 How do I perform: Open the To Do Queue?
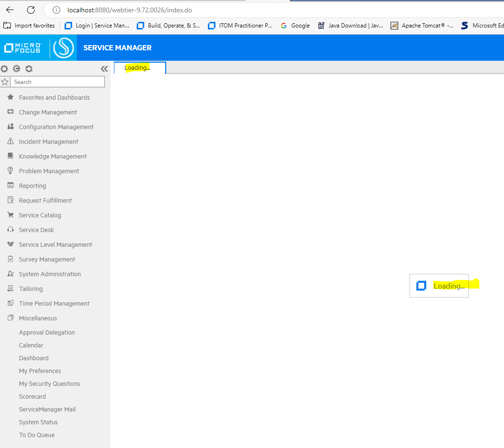pyautogui.click(x=38, y=435)
